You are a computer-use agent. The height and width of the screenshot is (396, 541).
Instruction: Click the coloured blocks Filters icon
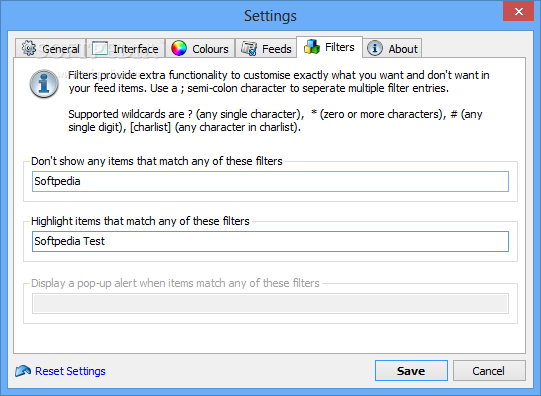tap(312, 47)
